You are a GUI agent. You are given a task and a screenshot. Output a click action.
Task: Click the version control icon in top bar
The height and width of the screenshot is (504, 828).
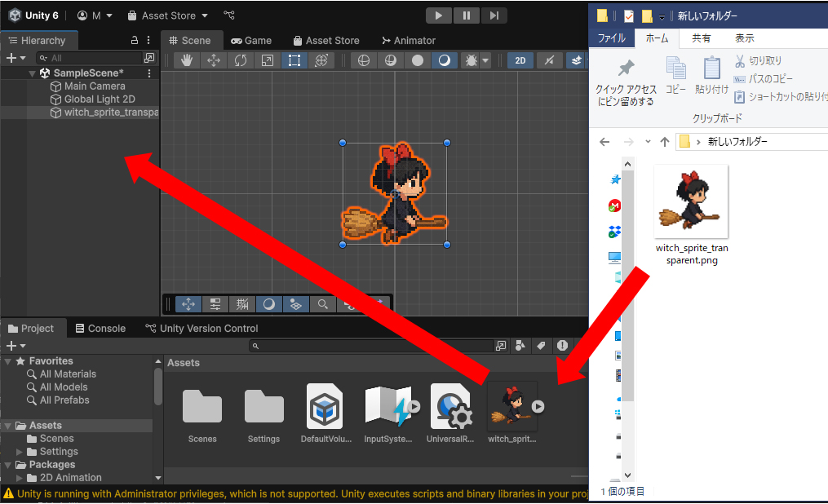(x=229, y=15)
